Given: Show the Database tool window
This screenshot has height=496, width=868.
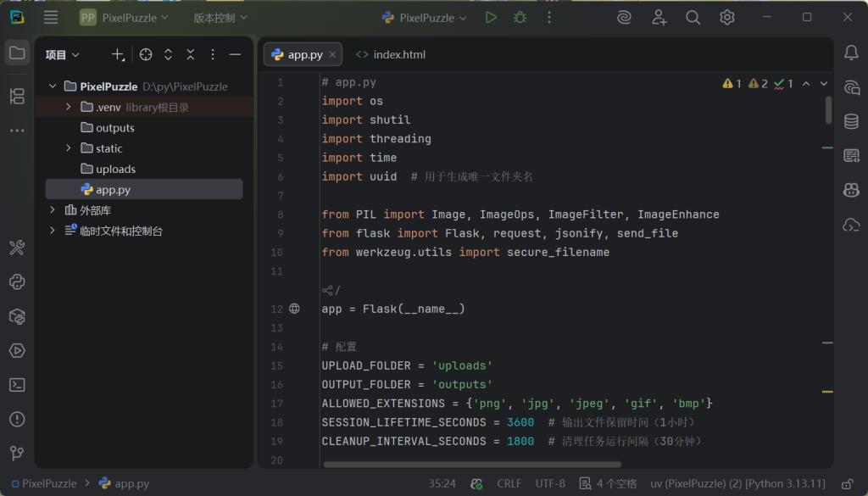Looking at the screenshot, I should (851, 121).
